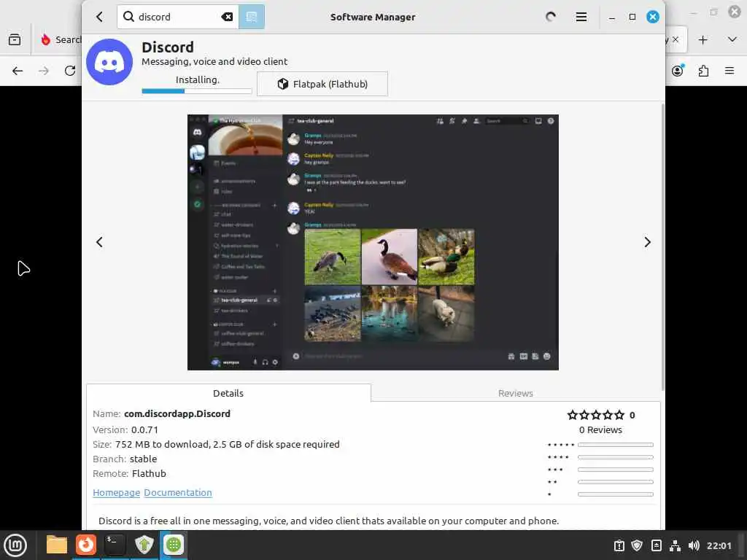
Task: Open Flatpak (Flathub) source selector
Action: (322, 84)
